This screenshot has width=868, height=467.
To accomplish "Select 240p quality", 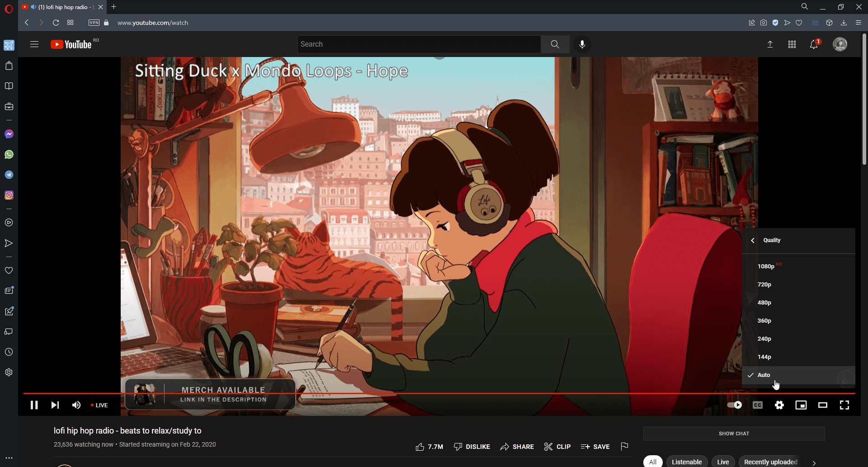I will tap(798, 339).
